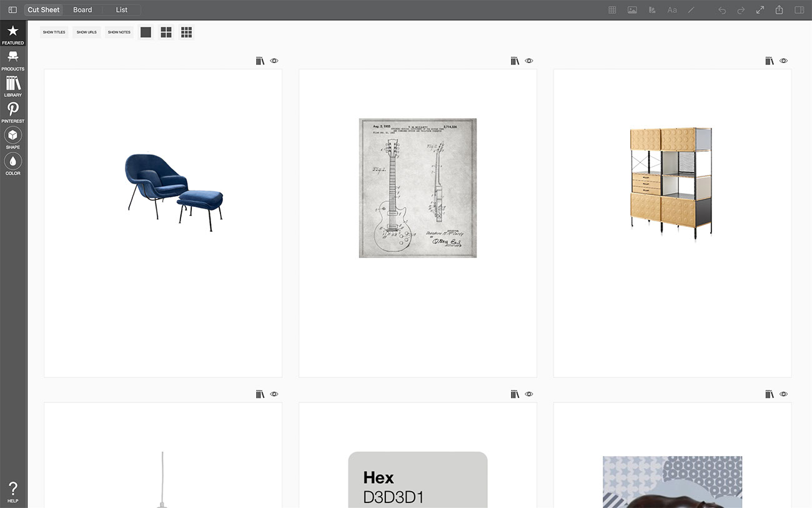Add to library from blue chair card
The width and height of the screenshot is (812, 508).
[x=260, y=61]
